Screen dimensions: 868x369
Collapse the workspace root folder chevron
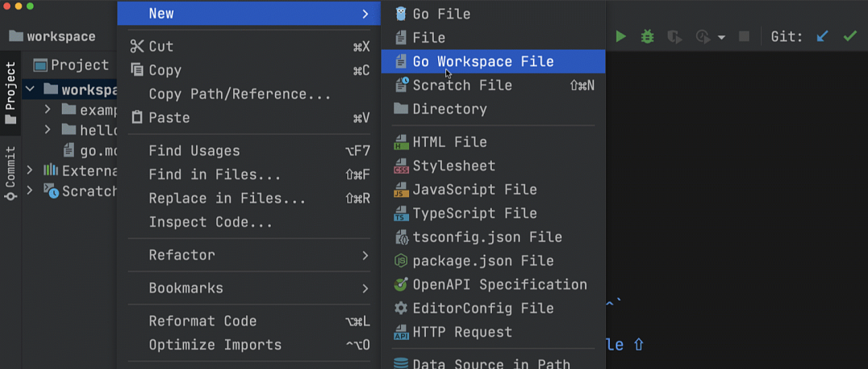coord(30,89)
